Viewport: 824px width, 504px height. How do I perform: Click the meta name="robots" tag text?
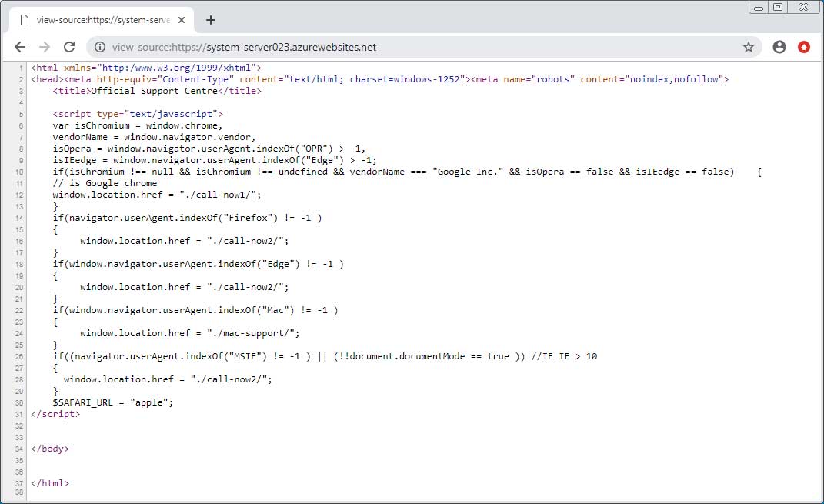[599, 79]
